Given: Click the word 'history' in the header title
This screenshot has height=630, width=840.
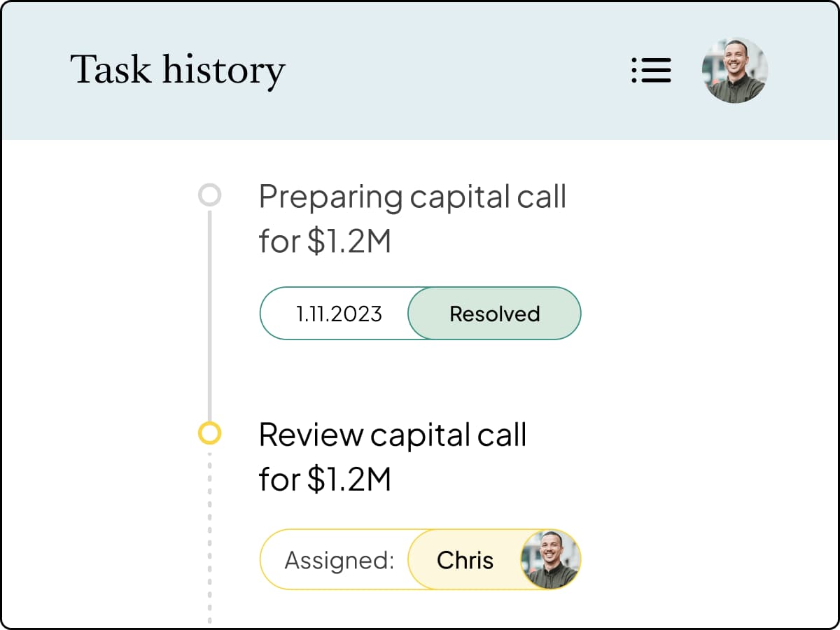Looking at the screenshot, I should point(223,71).
